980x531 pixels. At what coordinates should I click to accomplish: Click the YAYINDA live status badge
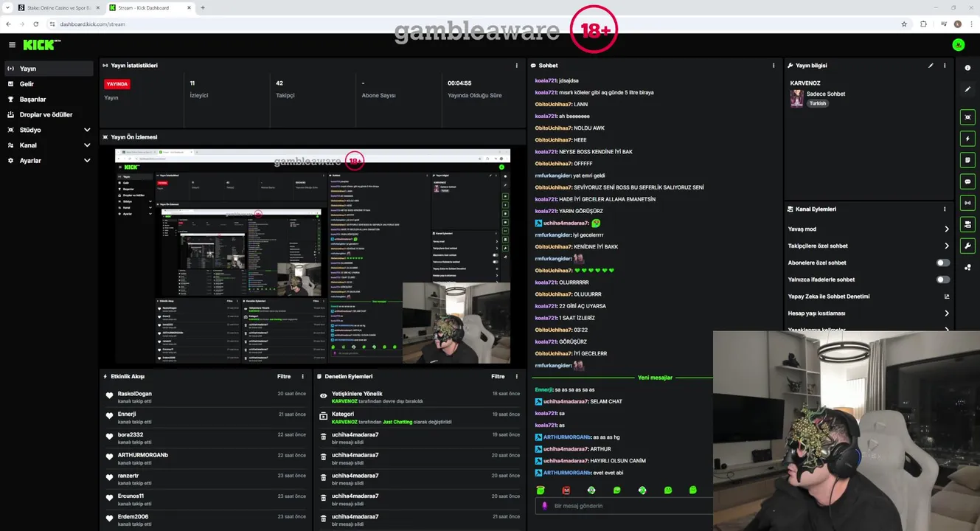coord(117,84)
